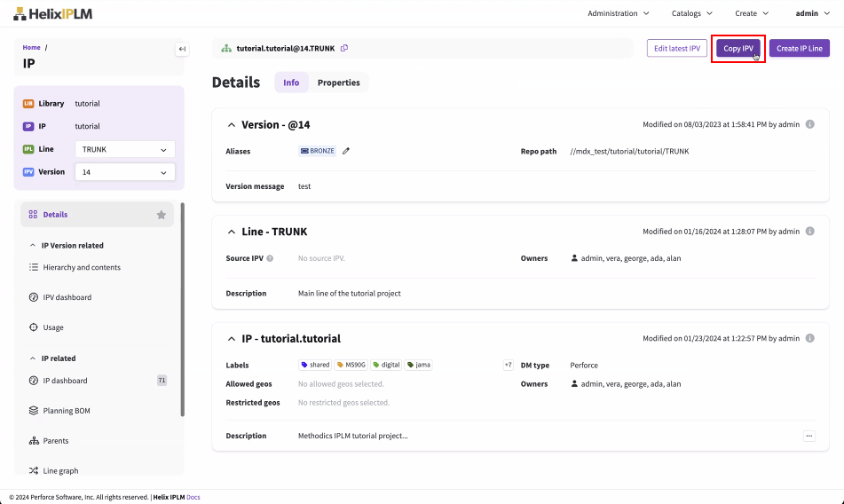Show the +7 additional labels
This screenshot has width=844, height=504.
click(x=508, y=365)
